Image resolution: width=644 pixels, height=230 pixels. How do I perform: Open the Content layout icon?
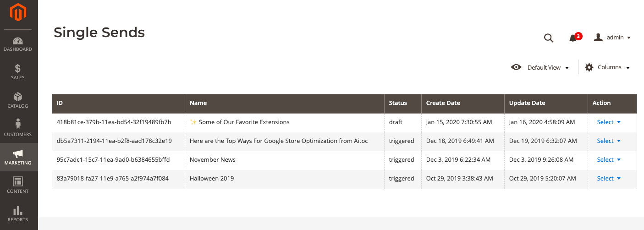click(x=18, y=181)
